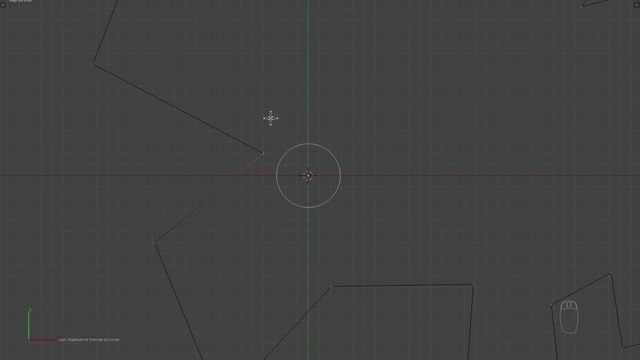Open the properties region via top-right plus icon
640x360 pixels.
(637, 4)
